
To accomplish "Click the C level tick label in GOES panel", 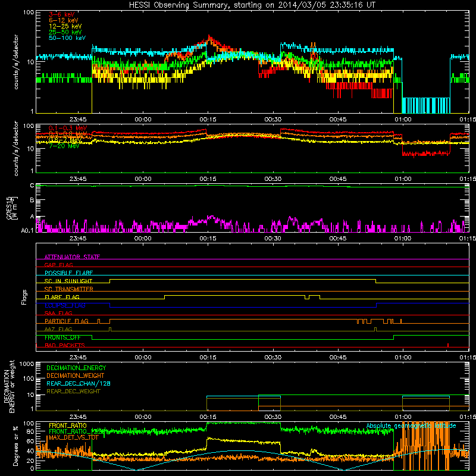I will pyautogui.click(x=32, y=186).
